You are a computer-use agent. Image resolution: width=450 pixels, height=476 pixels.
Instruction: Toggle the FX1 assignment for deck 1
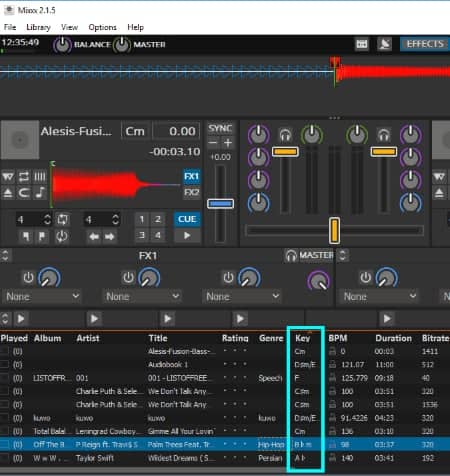pyautogui.click(x=191, y=176)
